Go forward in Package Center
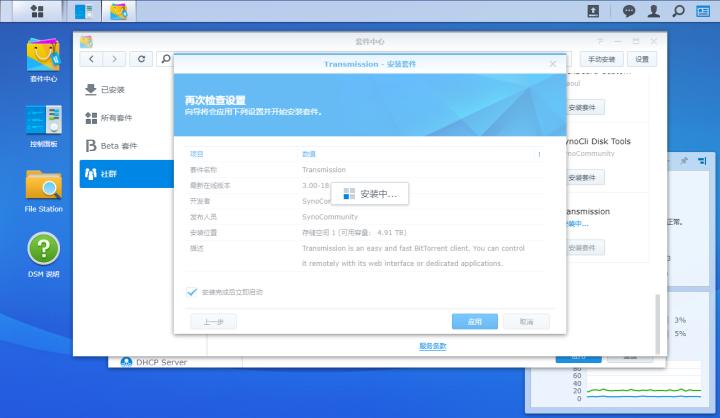 point(114,59)
